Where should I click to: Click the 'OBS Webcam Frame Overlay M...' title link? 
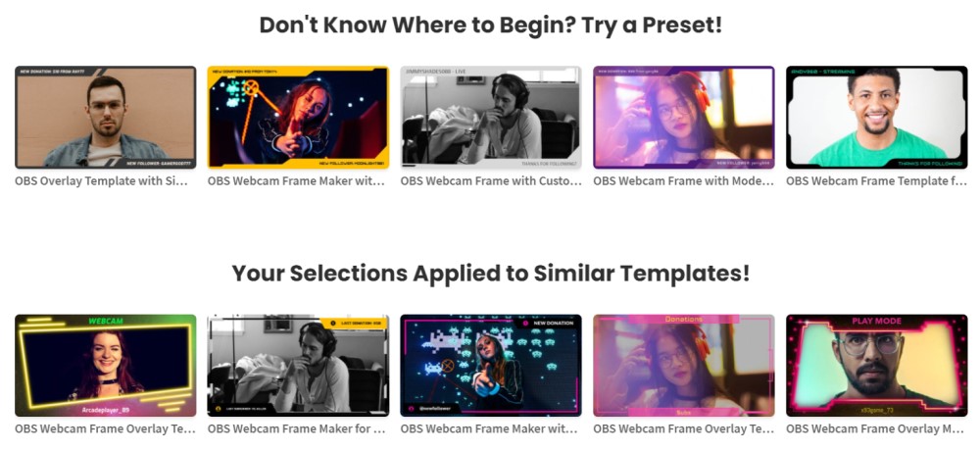(876, 429)
